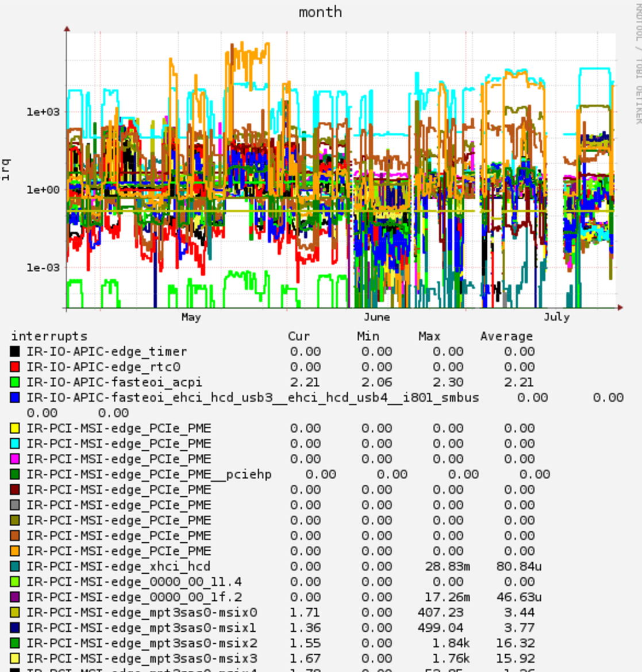Click the yellow PCIe_PME legend swatch

click(15, 428)
